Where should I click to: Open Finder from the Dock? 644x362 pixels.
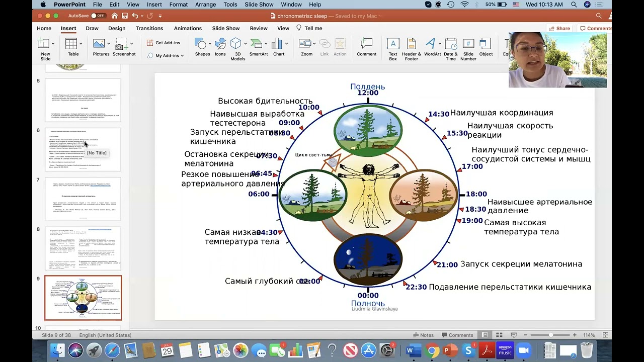coord(57,350)
